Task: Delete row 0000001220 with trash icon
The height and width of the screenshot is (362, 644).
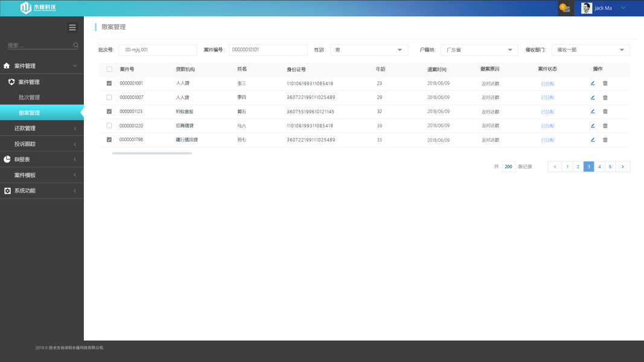Action: pos(605,126)
